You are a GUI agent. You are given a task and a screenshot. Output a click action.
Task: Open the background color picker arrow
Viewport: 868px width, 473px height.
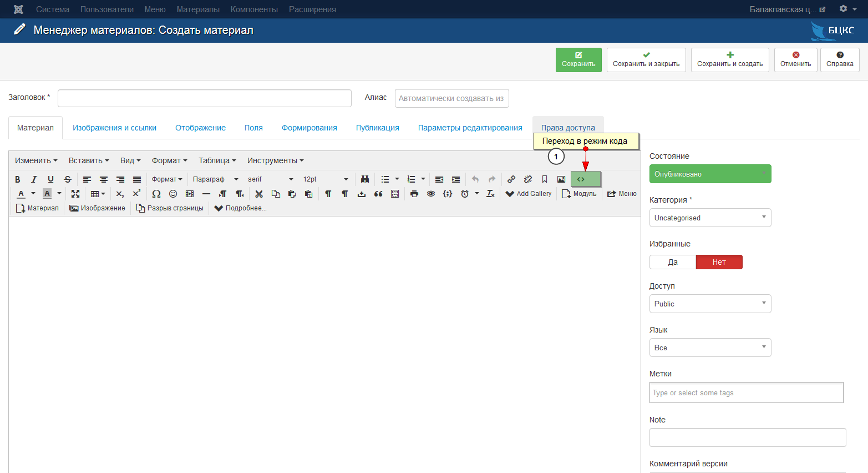pyautogui.click(x=59, y=194)
